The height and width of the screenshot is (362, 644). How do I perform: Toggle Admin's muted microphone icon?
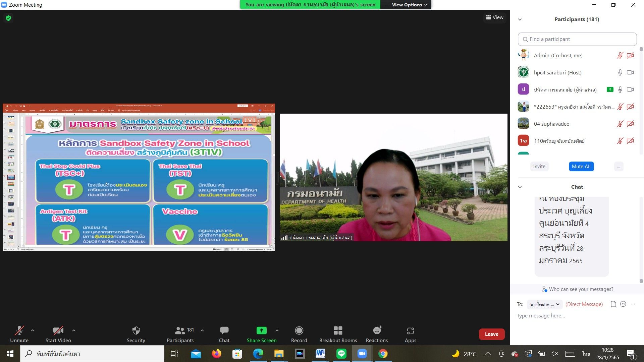coord(620,56)
